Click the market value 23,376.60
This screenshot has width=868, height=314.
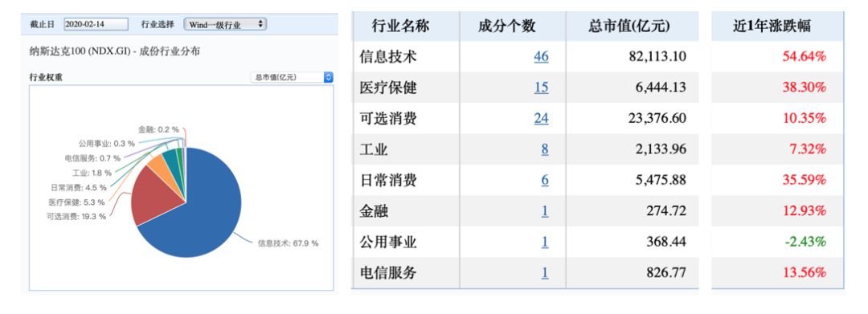(x=657, y=118)
